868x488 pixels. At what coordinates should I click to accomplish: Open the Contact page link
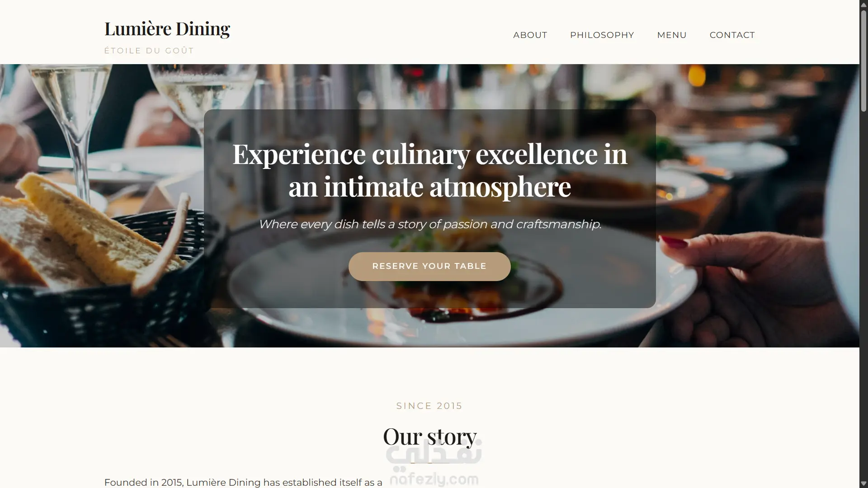pyautogui.click(x=732, y=35)
